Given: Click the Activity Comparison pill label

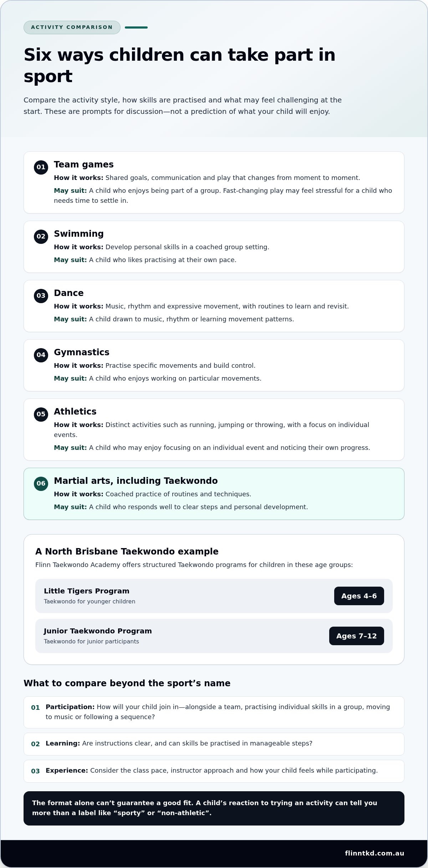Looking at the screenshot, I should point(72,27).
